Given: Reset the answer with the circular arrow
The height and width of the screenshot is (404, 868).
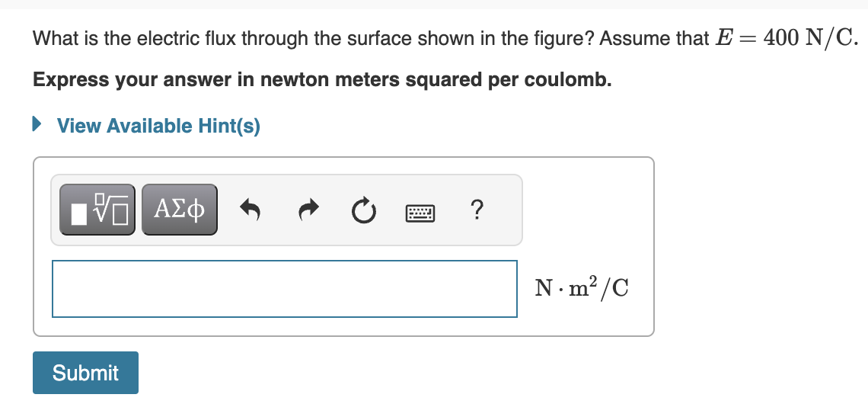Looking at the screenshot, I should pyautogui.click(x=363, y=209).
